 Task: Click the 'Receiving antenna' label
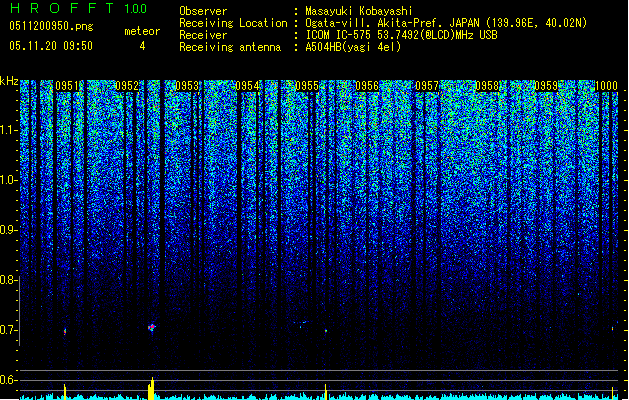(x=230, y=47)
